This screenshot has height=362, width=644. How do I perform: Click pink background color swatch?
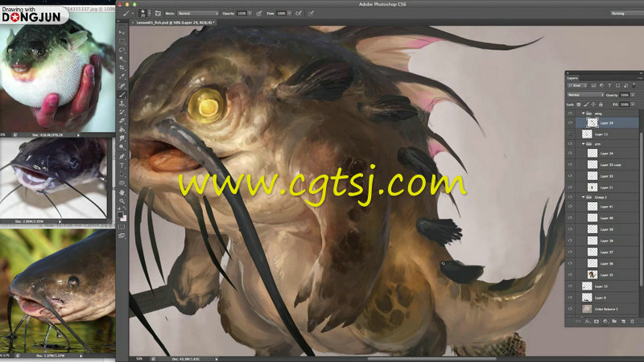[125, 219]
